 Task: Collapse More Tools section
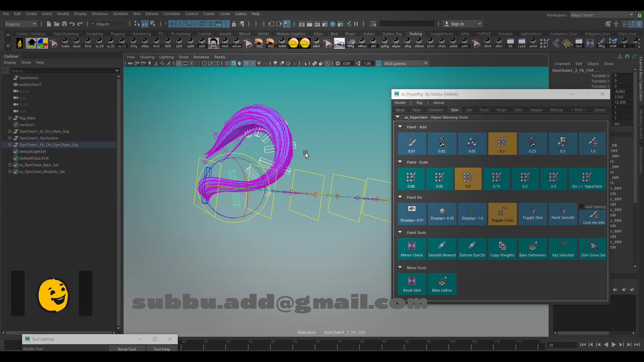coord(400,267)
